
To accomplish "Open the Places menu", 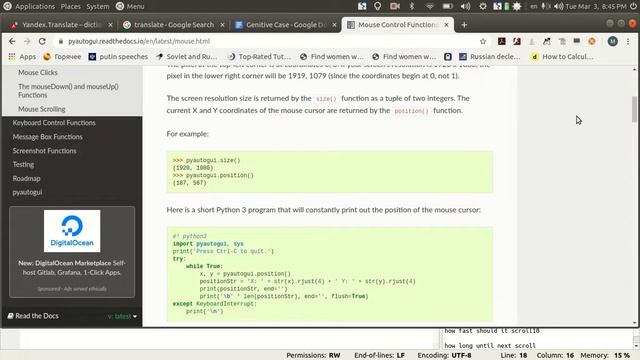I will click(x=71, y=6).
